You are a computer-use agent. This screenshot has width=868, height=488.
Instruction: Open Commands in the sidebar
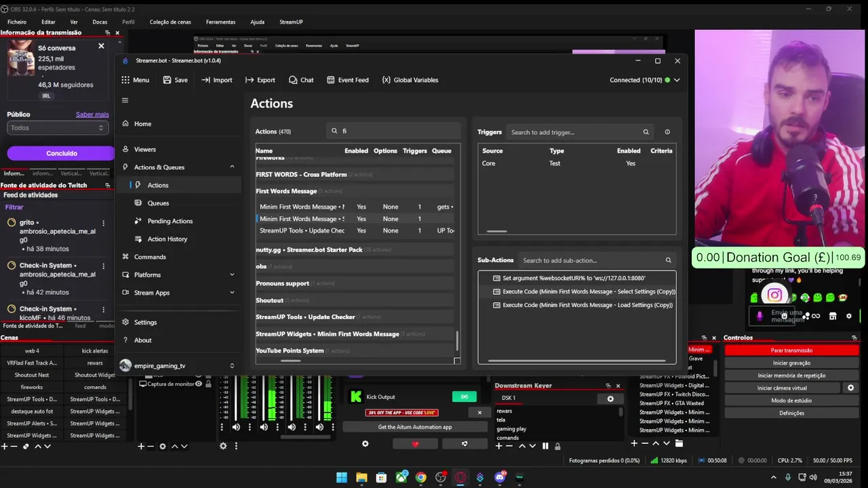[150, 257]
